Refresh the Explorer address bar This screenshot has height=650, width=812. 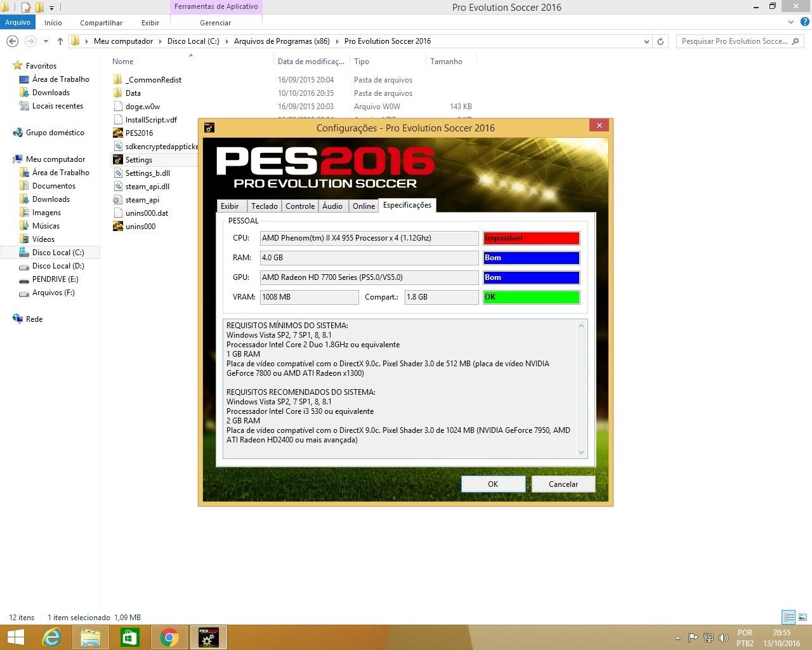point(660,41)
